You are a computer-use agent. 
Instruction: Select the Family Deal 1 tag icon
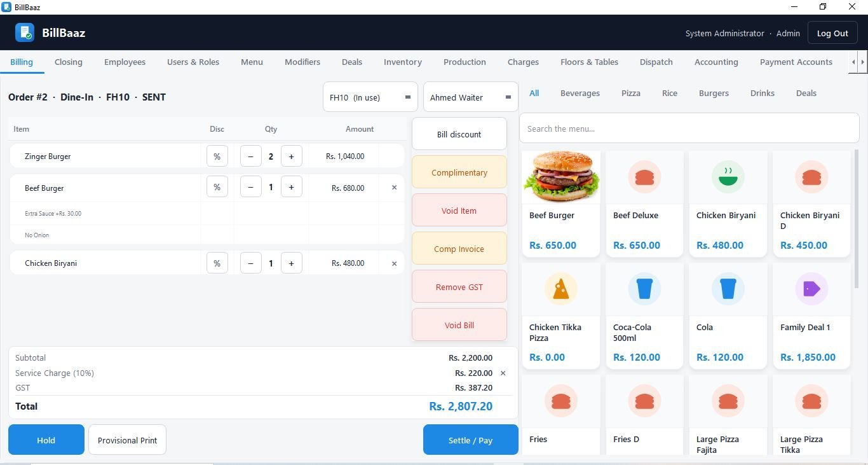pos(811,289)
